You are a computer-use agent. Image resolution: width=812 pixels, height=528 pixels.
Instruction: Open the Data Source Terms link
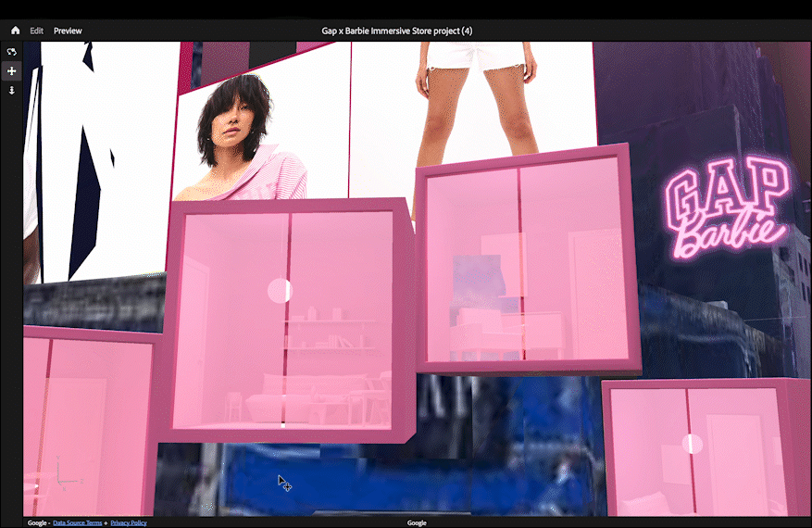click(77, 522)
